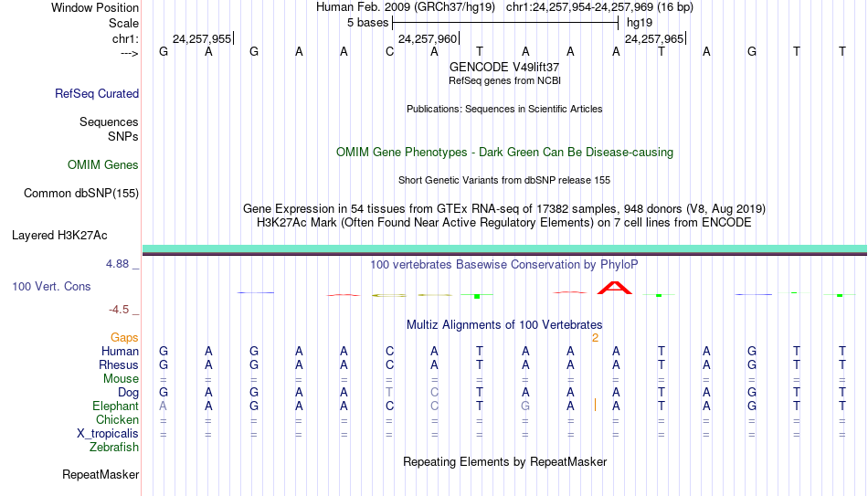Click the Sequences track label

[109, 121]
